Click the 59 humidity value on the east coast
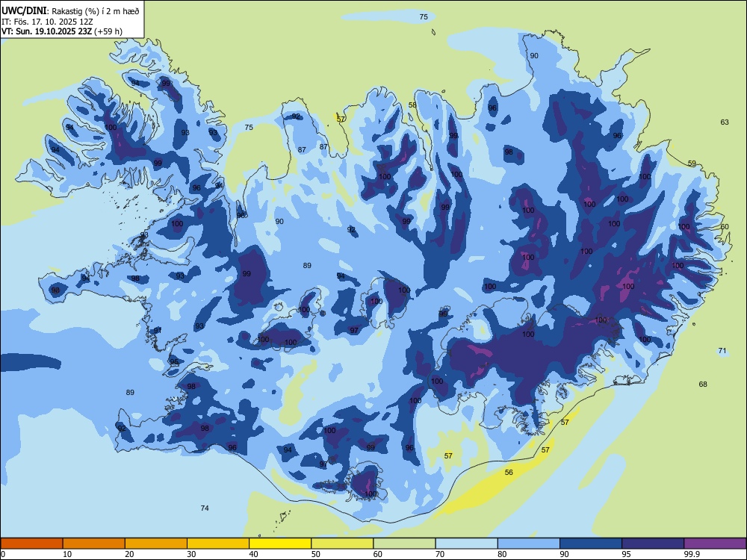The image size is (747, 560). [692, 164]
